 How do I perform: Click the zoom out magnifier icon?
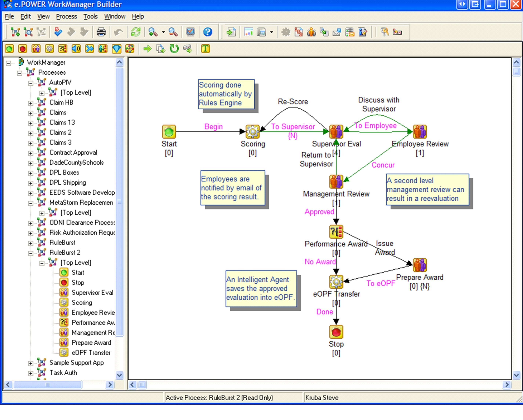point(173,32)
